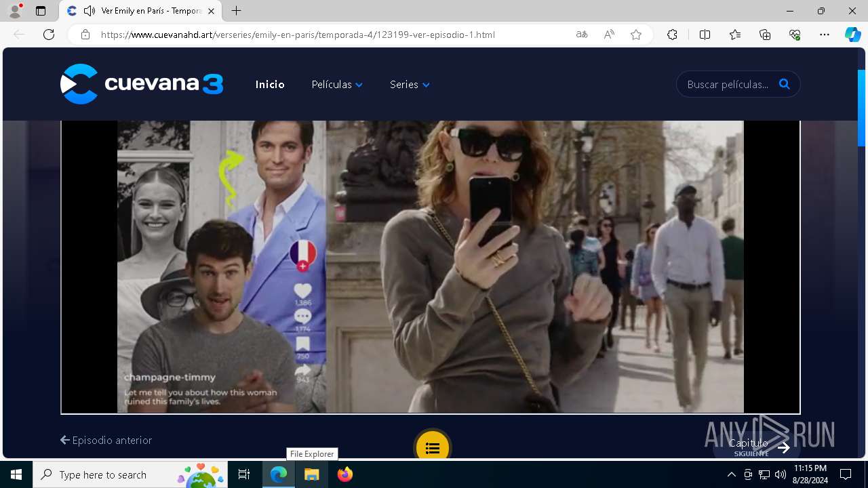
Task: Click the search magnifier icon
Action: pyautogui.click(x=785, y=84)
